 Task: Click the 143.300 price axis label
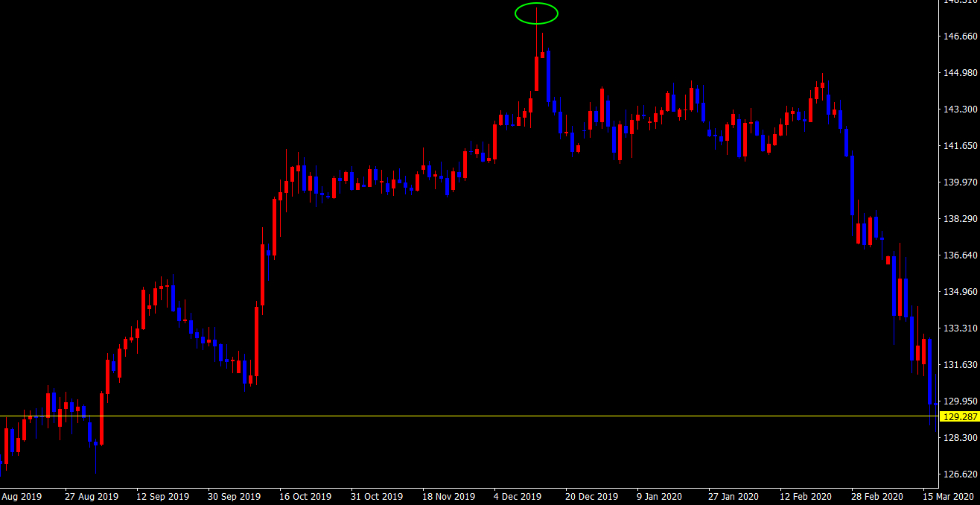(x=959, y=109)
